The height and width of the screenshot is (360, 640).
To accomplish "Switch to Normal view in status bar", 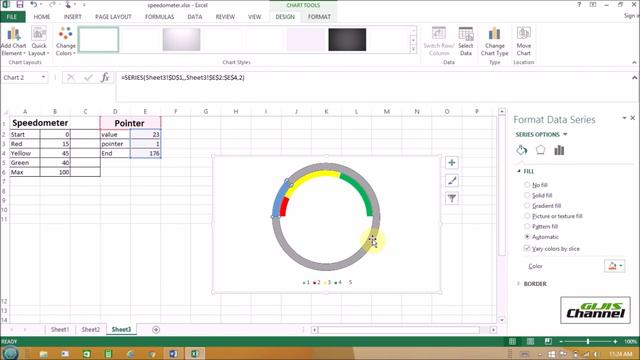I will pos(512,341).
